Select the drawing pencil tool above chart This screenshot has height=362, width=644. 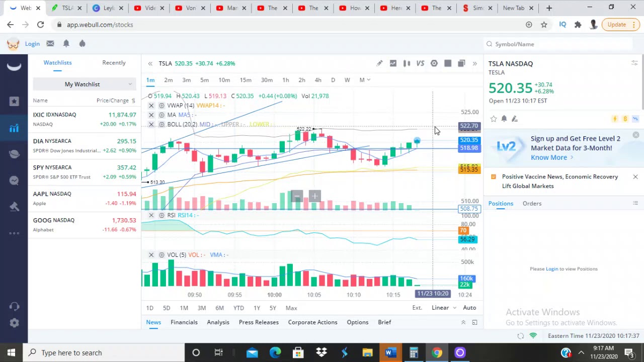pyautogui.click(x=379, y=63)
